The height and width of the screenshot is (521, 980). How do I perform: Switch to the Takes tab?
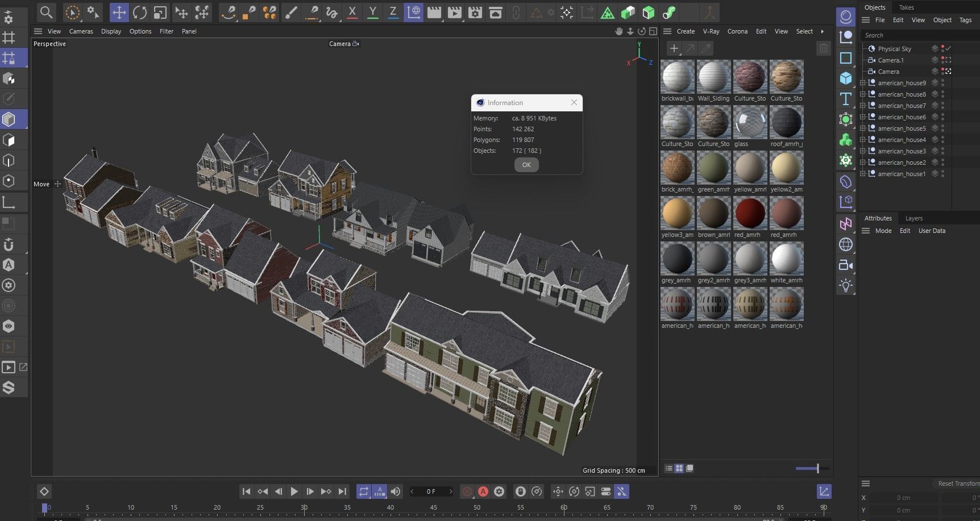tap(907, 7)
